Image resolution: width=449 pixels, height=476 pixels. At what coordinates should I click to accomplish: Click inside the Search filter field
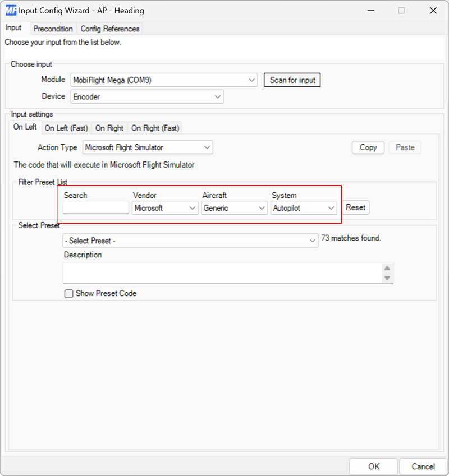click(95, 207)
